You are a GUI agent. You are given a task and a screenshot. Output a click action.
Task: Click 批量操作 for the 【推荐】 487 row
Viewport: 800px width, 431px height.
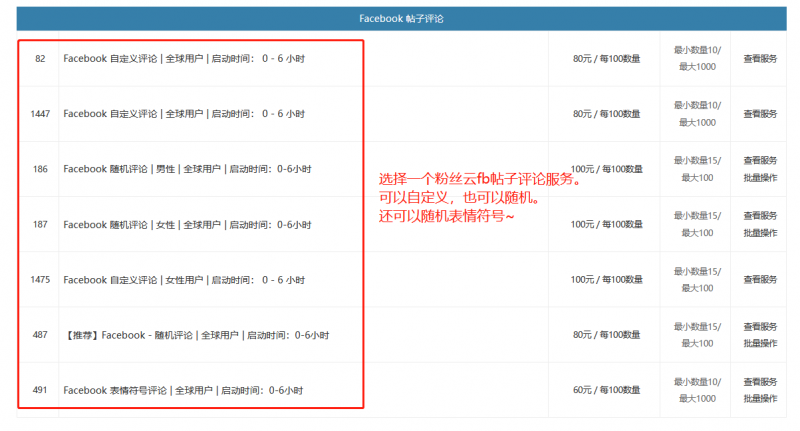760,343
